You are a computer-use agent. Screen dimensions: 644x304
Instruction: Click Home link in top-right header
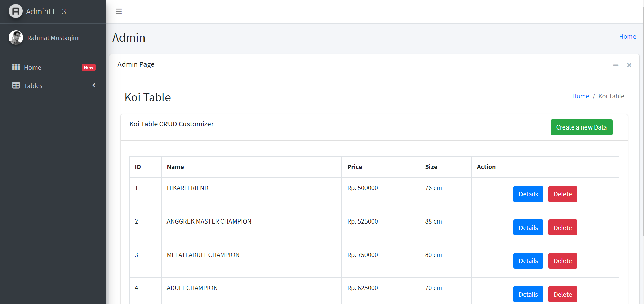tap(627, 36)
